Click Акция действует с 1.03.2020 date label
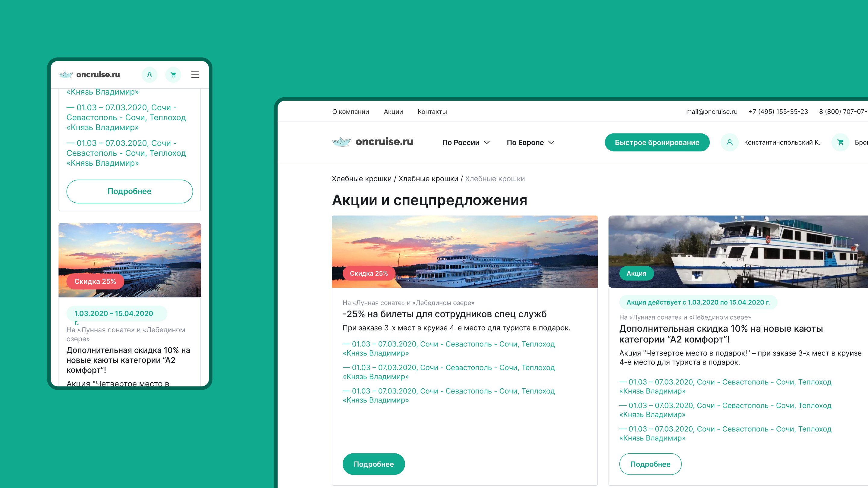This screenshot has width=868, height=488. point(698,302)
